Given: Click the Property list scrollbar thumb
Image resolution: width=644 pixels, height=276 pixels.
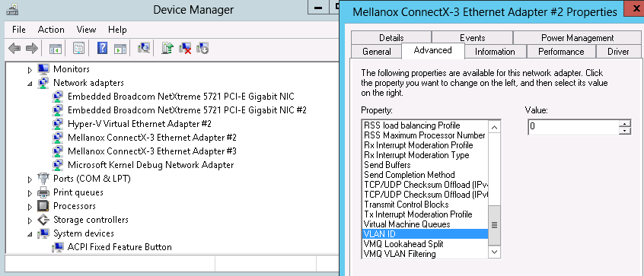Looking at the screenshot, I should [x=494, y=225].
